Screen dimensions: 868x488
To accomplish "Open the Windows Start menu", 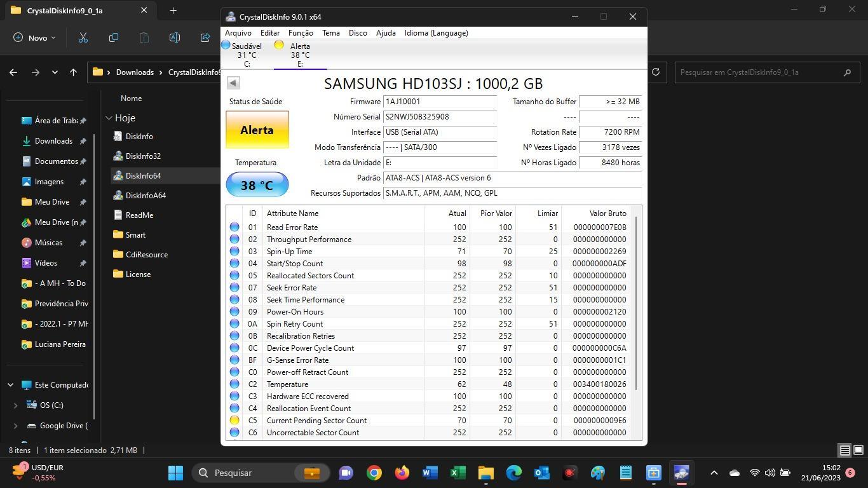I will click(176, 473).
